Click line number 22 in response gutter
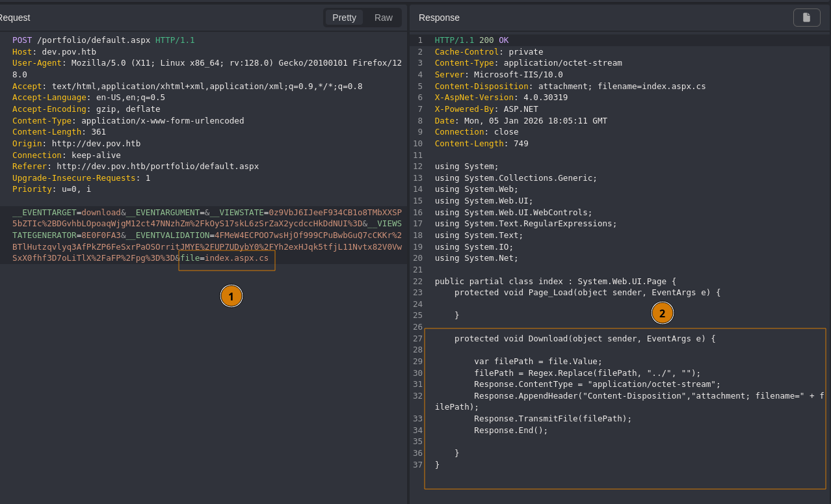831x504 pixels. tap(417, 282)
